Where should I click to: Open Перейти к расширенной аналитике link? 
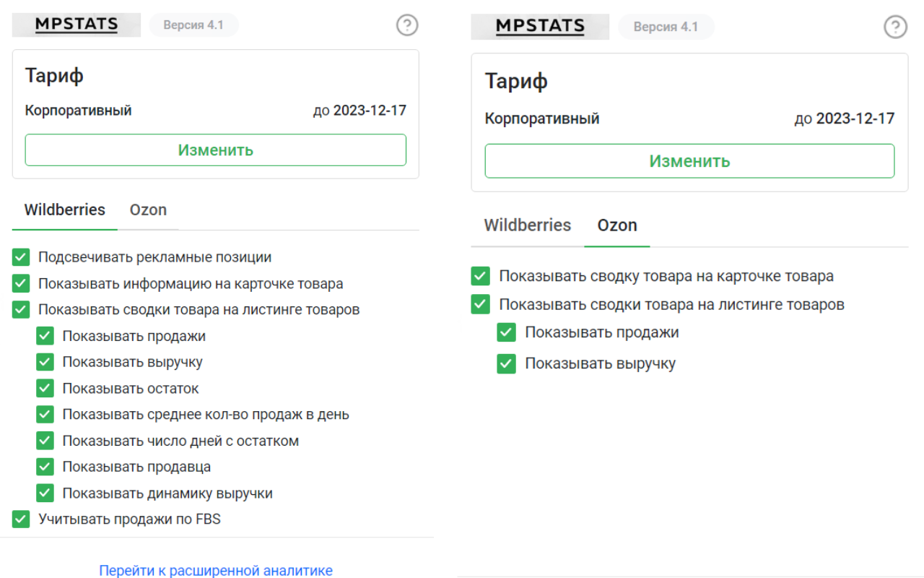coord(216,571)
